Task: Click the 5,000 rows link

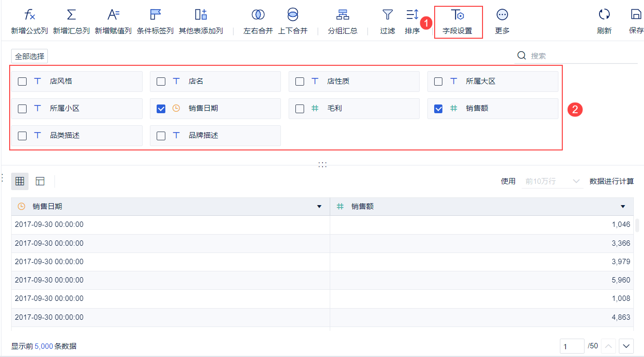Action: click(x=43, y=346)
